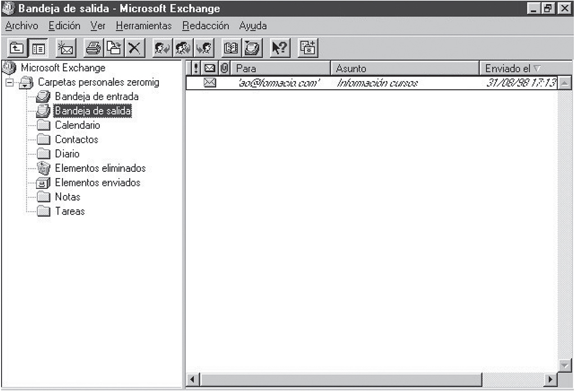Viewport: 575px width, 392px height.
Task: Open the Herramientas menu
Action: [144, 26]
